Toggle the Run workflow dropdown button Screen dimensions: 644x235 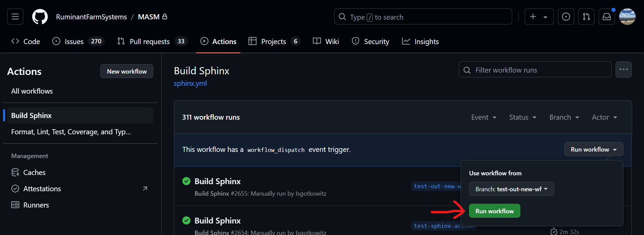pos(594,149)
